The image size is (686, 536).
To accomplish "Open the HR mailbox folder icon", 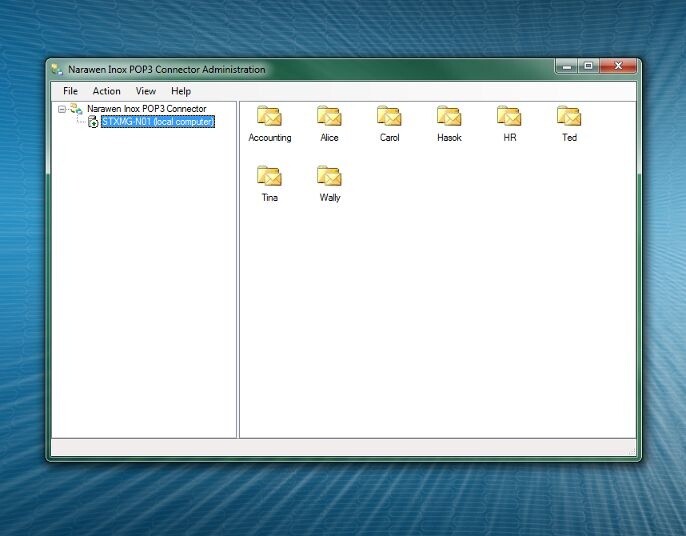I will click(x=509, y=116).
